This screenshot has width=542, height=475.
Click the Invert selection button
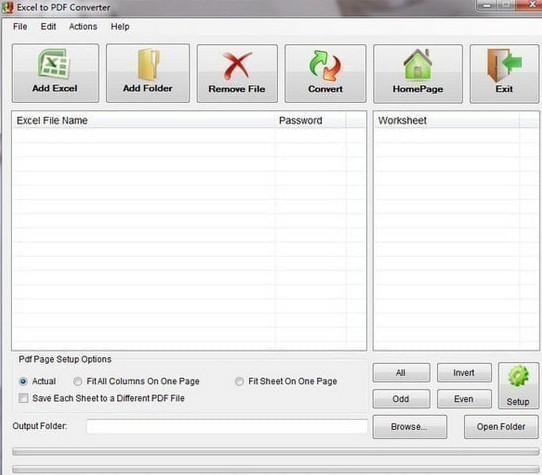464,373
